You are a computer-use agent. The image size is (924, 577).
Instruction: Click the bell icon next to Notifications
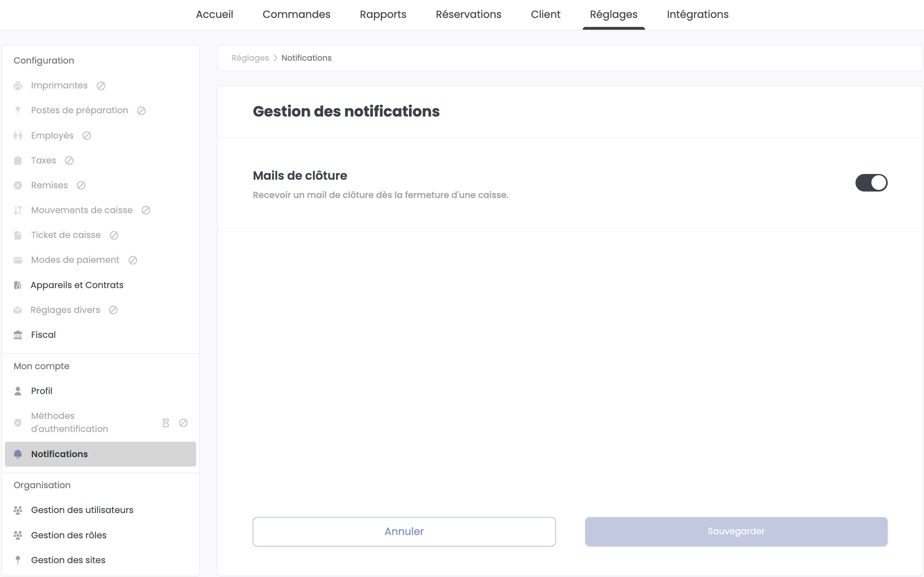[x=18, y=454]
